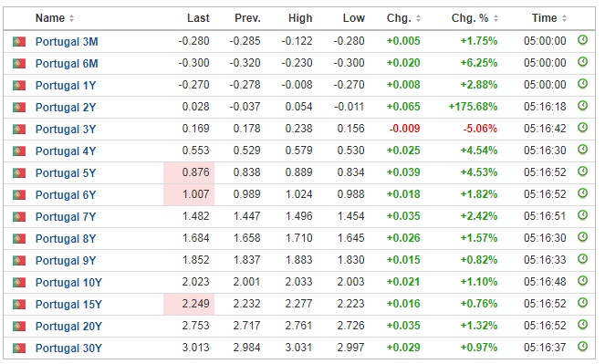Click the clock icon in Portugal 1Y row

[x=582, y=84]
